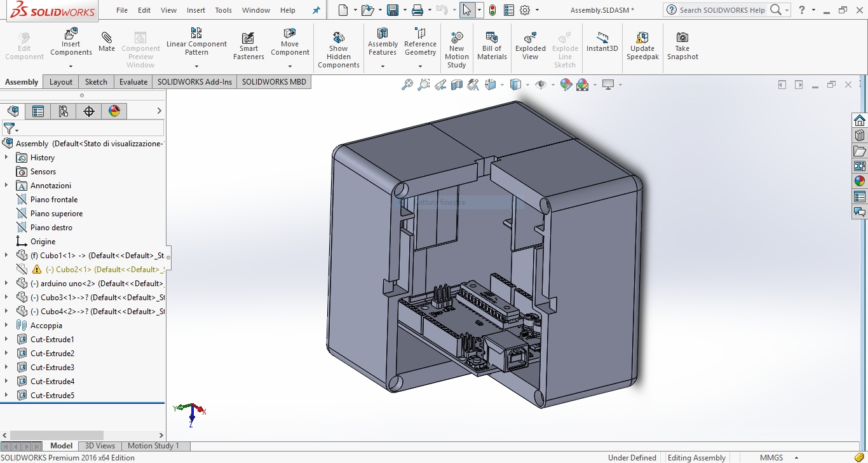Select the Mate tool
868x463 pixels.
pyautogui.click(x=107, y=41)
